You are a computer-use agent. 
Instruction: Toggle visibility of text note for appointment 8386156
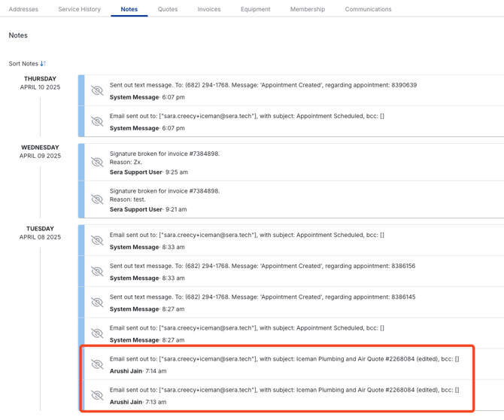[x=97, y=272]
